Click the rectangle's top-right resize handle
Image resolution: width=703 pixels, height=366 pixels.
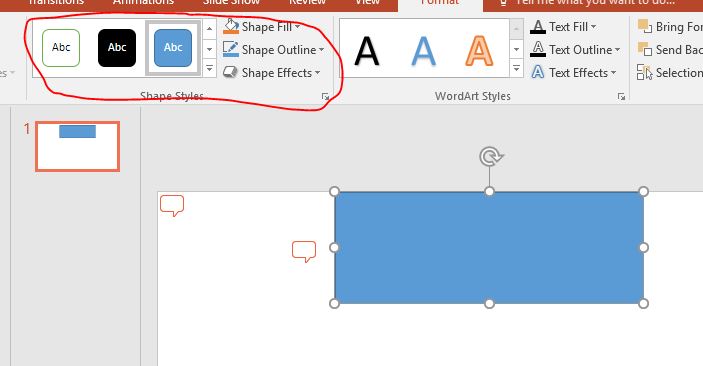644,192
